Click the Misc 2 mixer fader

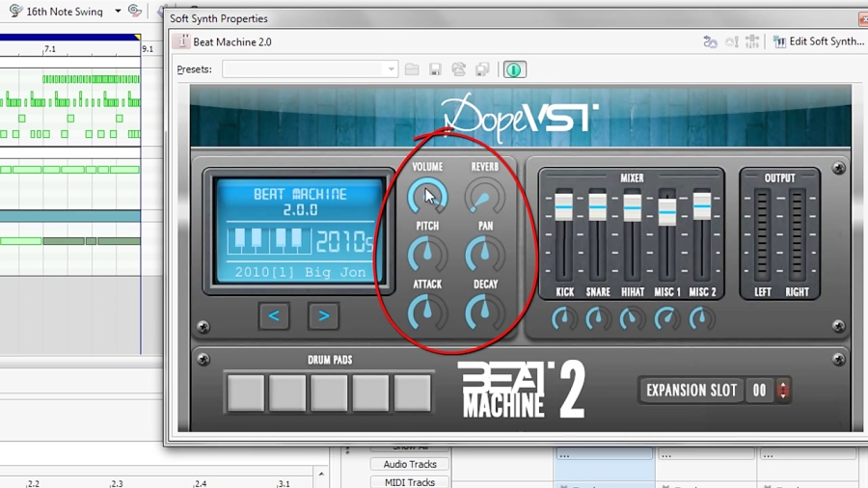coord(702,205)
